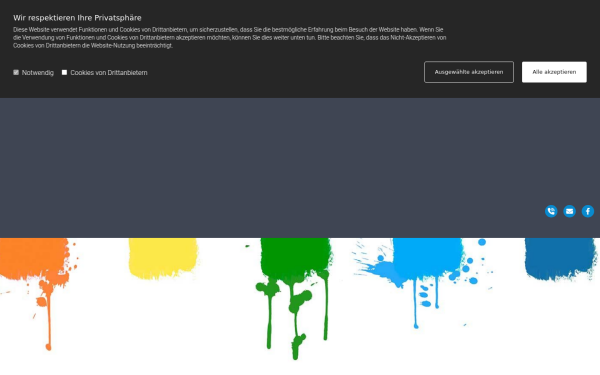
Task: Click the Notwendig label text
Action: 38,73
